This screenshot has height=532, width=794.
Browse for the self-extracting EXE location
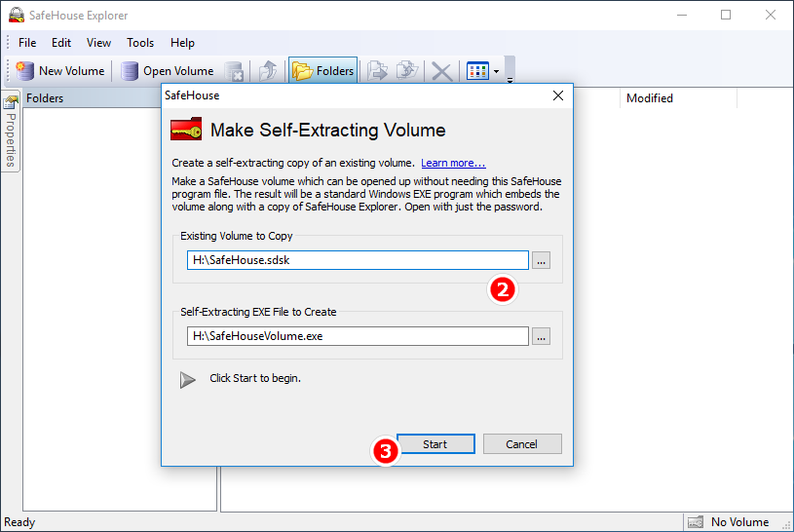tap(542, 336)
